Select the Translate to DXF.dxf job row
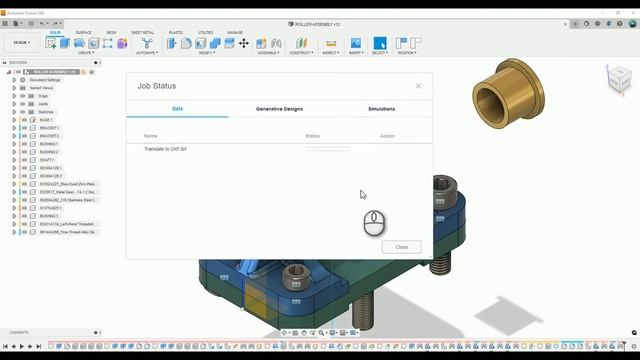Viewport: 640px width, 360px height. (280, 149)
